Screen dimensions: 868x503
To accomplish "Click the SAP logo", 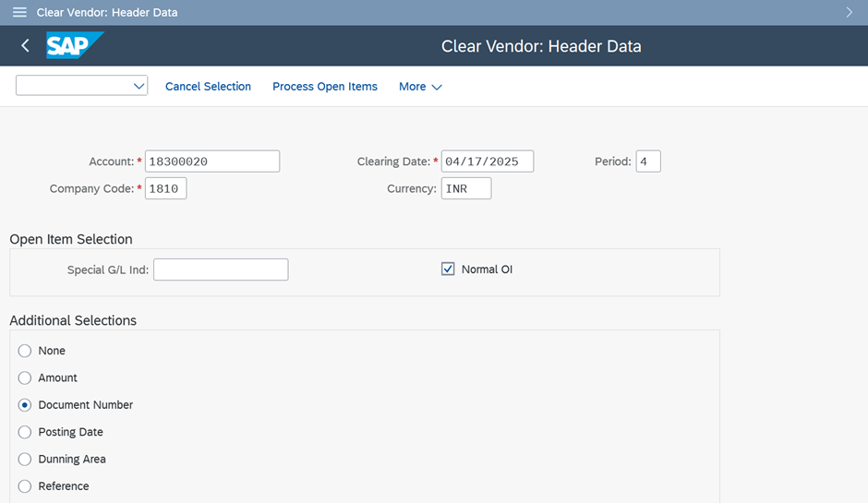I will click(75, 45).
